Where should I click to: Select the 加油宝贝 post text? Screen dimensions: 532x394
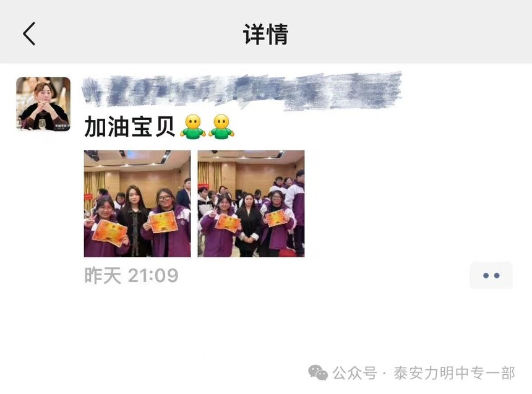point(129,127)
